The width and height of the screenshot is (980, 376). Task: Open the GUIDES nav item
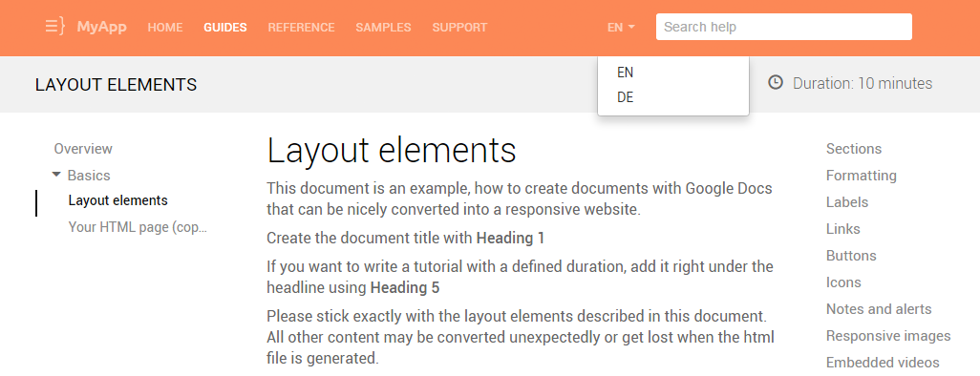pyautogui.click(x=225, y=28)
